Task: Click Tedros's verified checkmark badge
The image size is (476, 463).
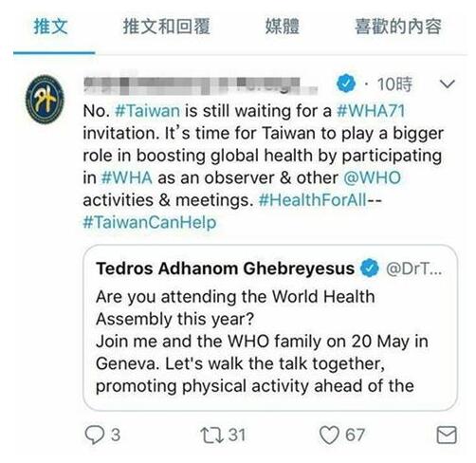Action: click(x=370, y=269)
